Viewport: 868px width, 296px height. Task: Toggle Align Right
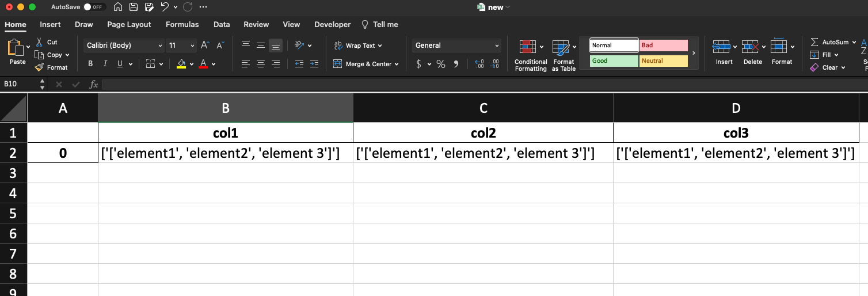pyautogui.click(x=276, y=64)
